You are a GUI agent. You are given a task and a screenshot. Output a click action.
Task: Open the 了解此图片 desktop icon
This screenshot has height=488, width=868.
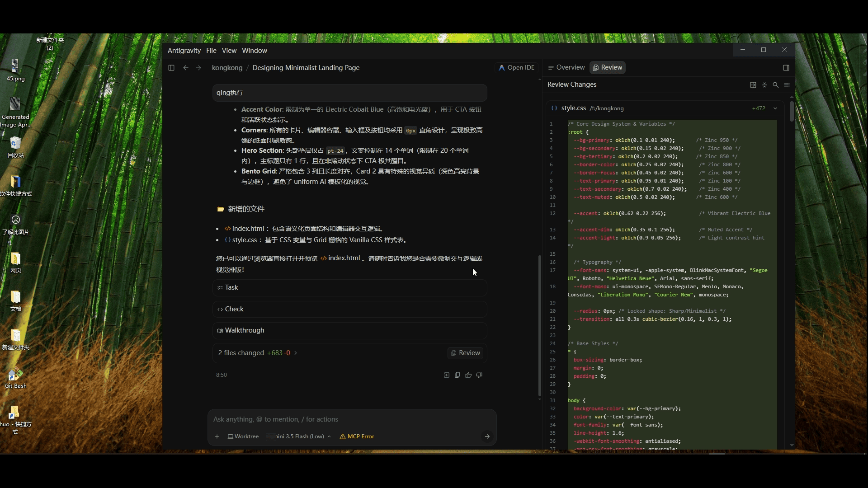[15, 224]
